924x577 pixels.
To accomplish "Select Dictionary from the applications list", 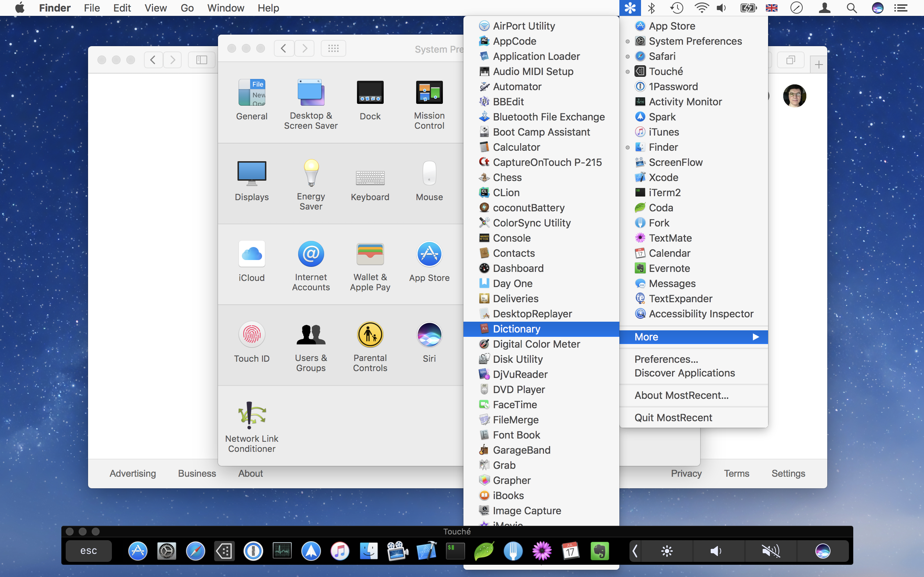I will click(x=516, y=329).
